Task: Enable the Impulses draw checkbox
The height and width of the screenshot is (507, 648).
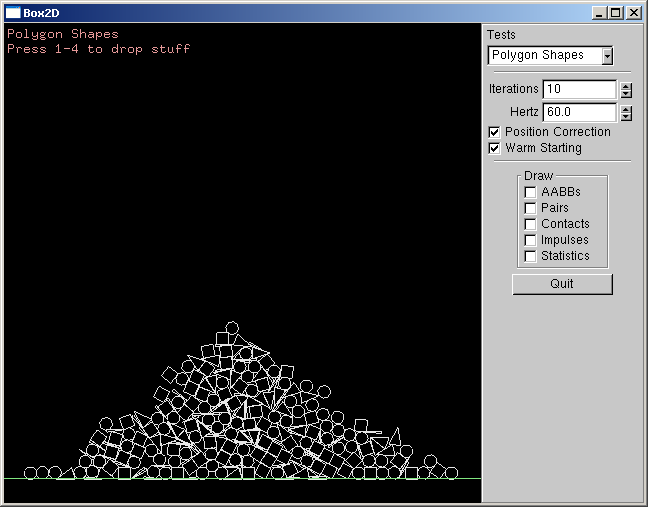Action: click(530, 240)
